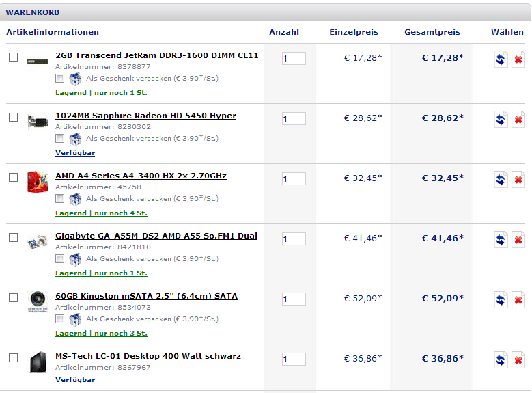
Task: Remove the Transcend JetRam item with red X
Action: tap(518, 59)
